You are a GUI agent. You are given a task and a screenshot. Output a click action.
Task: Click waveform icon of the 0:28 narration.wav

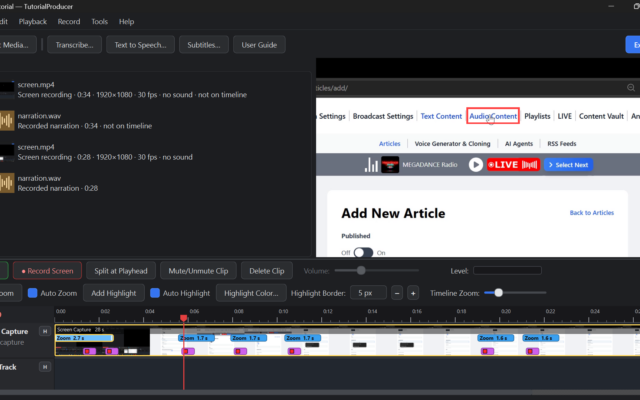tap(7, 183)
